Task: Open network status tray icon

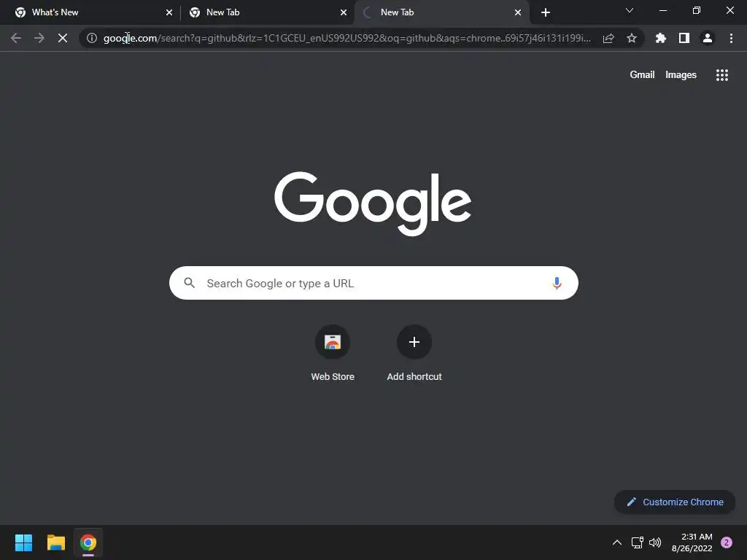Action: tap(638, 542)
